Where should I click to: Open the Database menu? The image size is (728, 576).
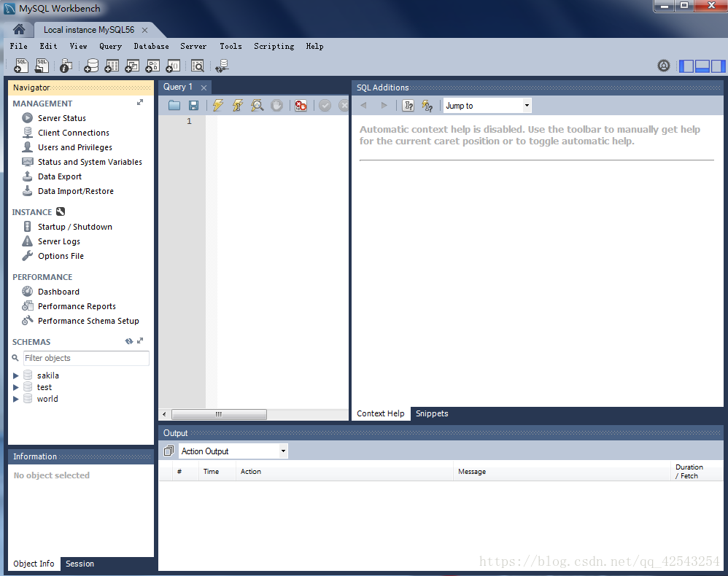[151, 46]
